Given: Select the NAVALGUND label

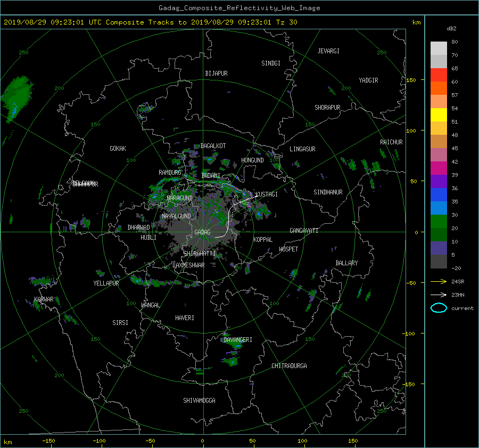Looking at the screenshot, I should click(x=176, y=216).
